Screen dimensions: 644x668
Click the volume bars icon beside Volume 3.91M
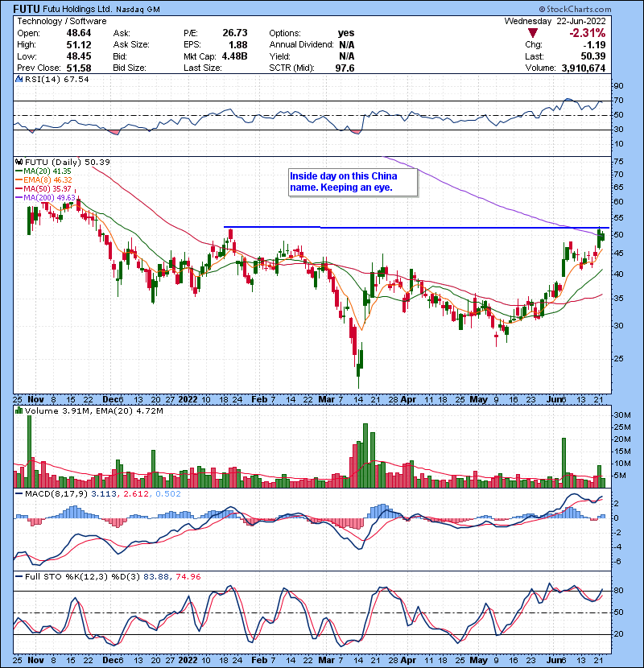(x=19, y=410)
